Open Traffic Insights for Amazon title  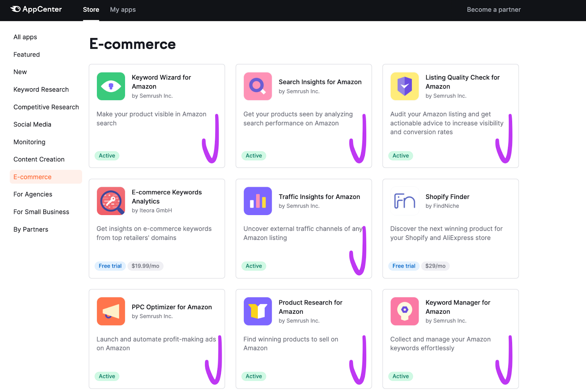[319, 197]
